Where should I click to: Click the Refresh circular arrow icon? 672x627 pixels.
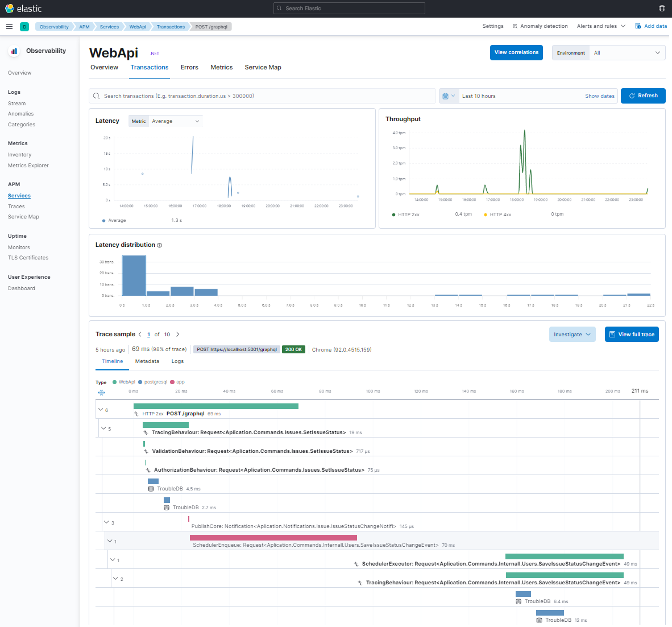click(x=632, y=96)
